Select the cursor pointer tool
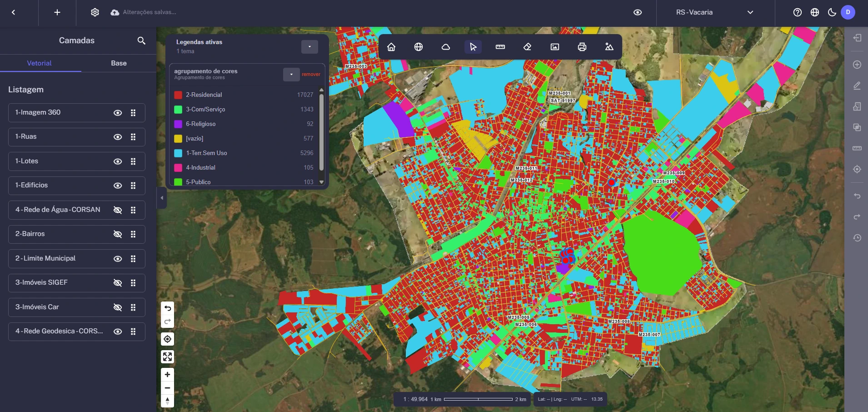 473,47
